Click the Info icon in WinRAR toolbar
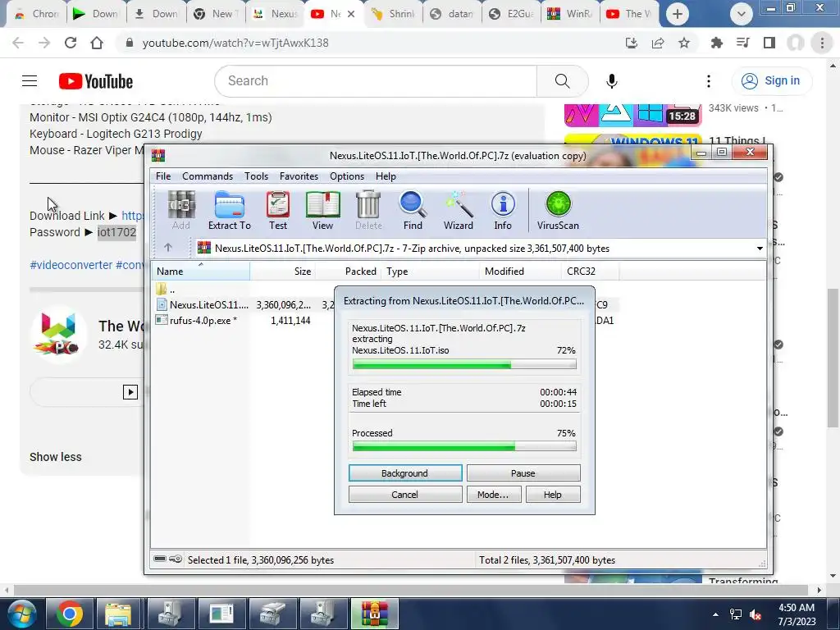 [503, 210]
